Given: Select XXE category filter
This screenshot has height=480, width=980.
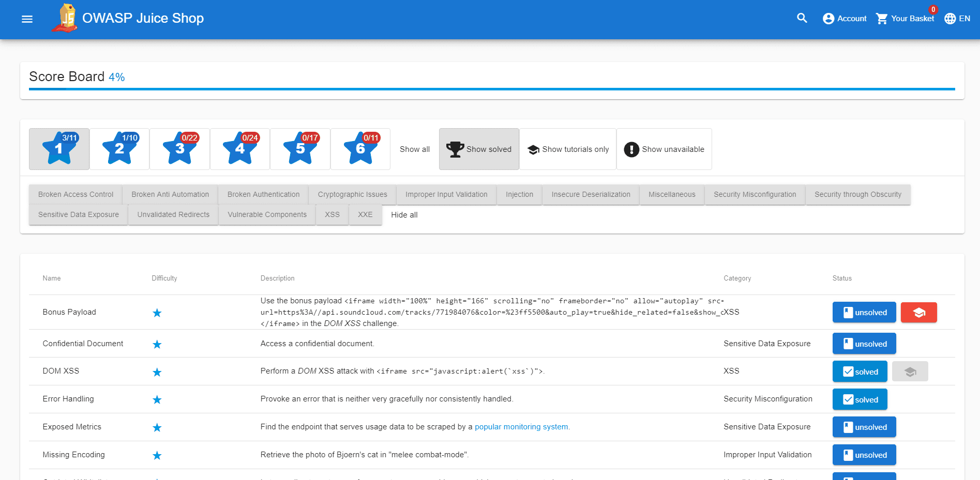Looking at the screenshot, I should coord(365,215).
